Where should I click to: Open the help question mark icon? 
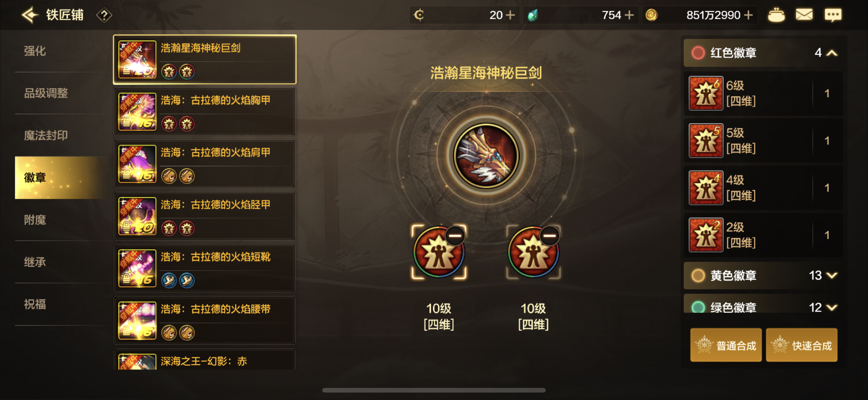pos(104,15)
